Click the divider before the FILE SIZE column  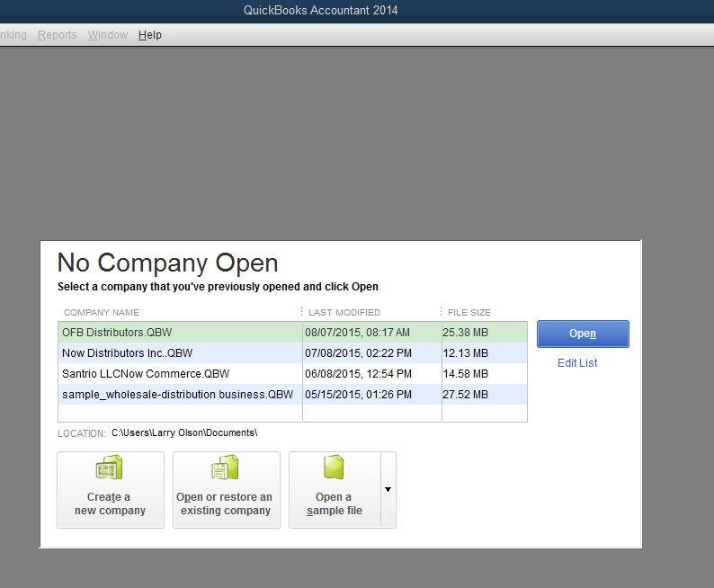point(442,312)
